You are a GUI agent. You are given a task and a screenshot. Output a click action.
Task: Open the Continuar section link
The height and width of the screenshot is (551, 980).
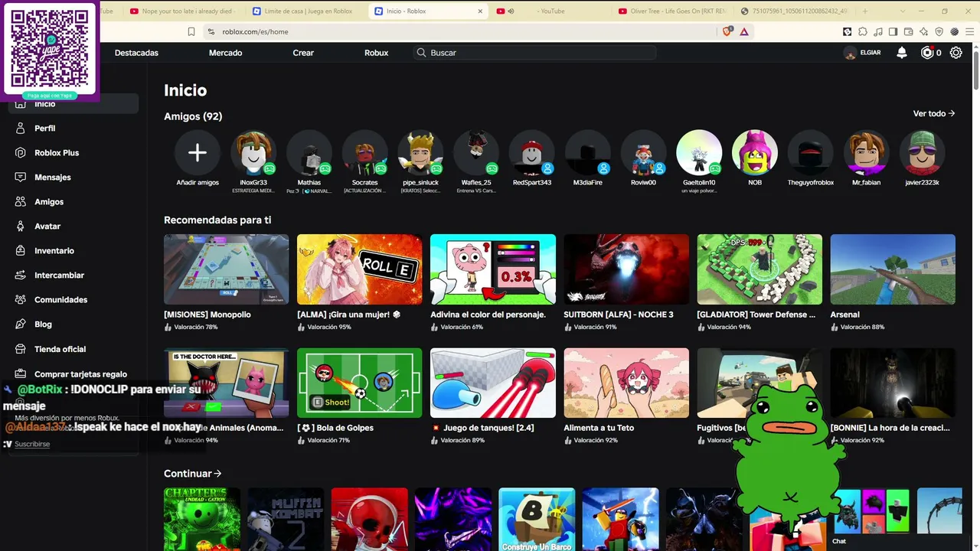(x=193, y=474)
